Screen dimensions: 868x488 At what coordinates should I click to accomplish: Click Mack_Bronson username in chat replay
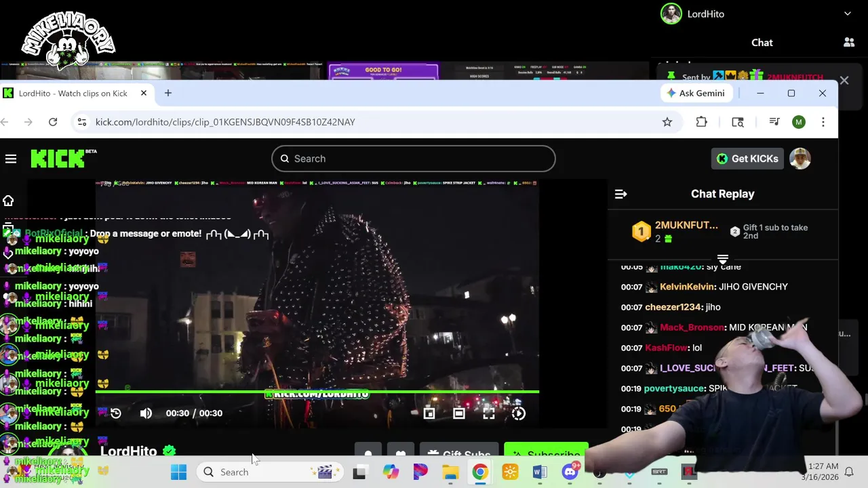(x=692, y=327)
